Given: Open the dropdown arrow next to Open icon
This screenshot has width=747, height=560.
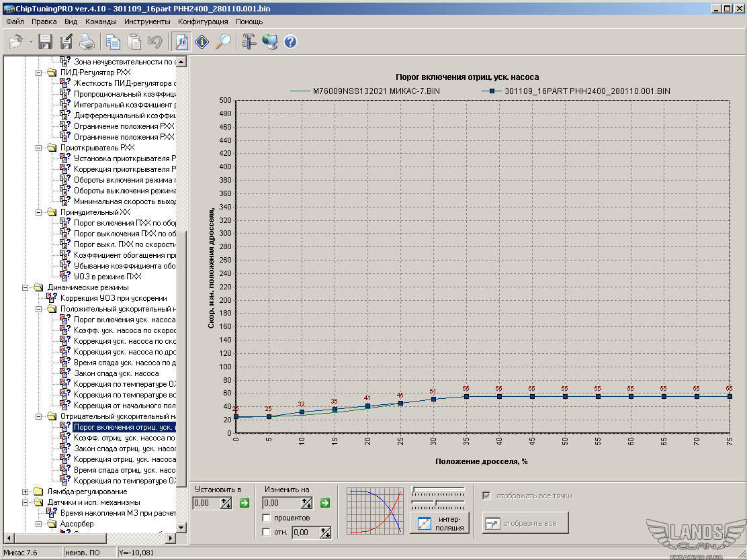Looking at the screenshot, I should (x=31, y=42).
